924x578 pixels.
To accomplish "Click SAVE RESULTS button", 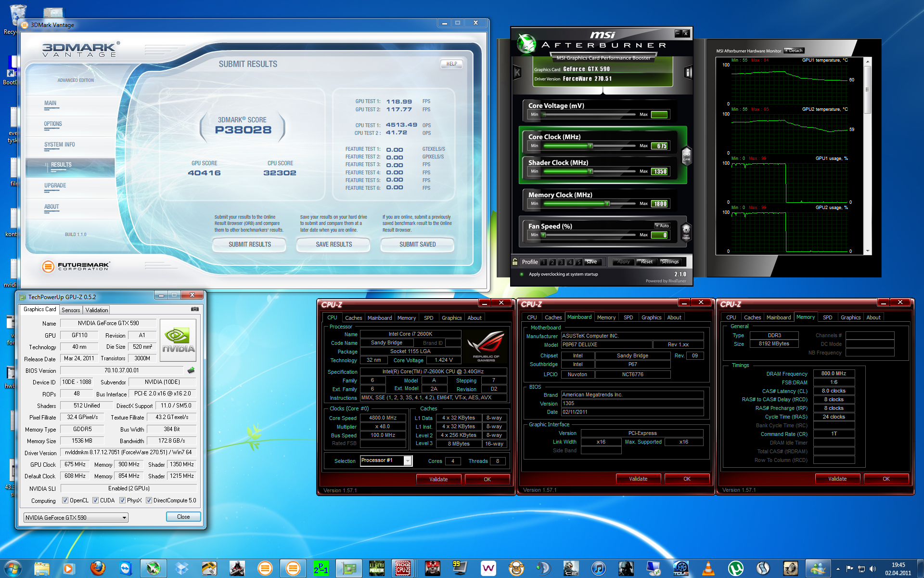I will [x=334, y=245].
